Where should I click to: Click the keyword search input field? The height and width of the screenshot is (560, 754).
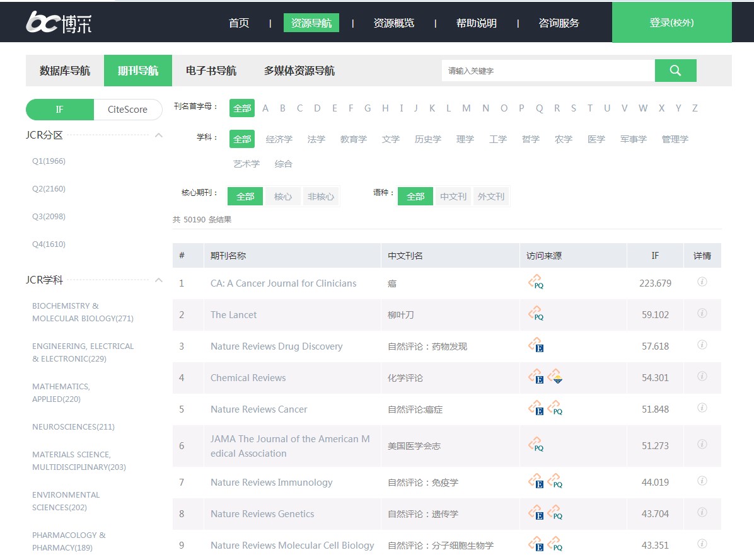pos(547,71)
